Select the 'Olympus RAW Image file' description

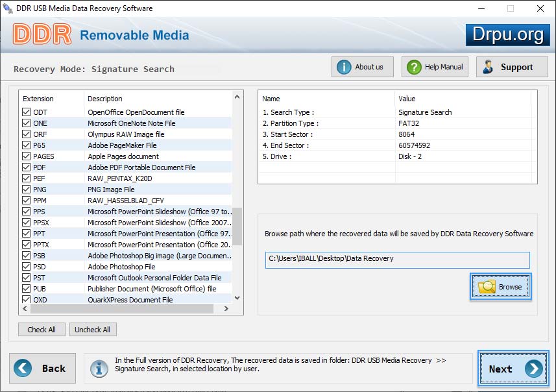(126, 134)
